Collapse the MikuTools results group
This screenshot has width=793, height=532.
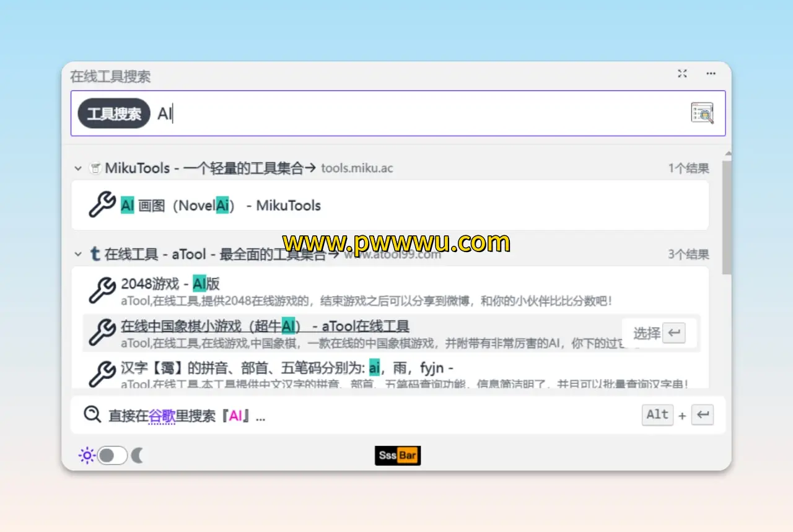(x=78, y=168)
